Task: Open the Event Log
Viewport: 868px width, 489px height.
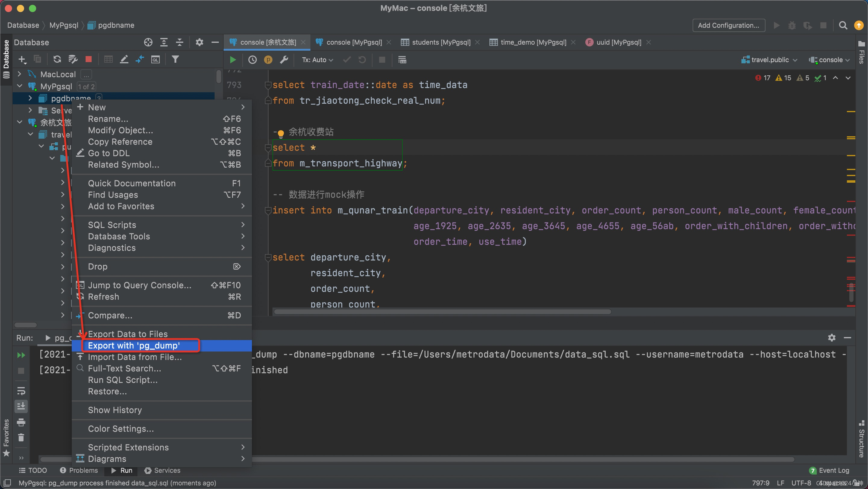Action: pos(829,470)
